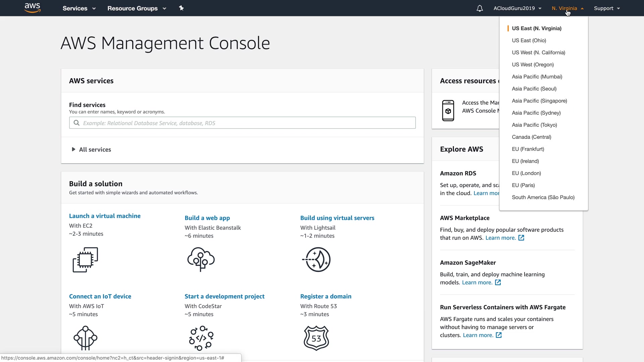Click the AWS logo home icon
Viewport: 644px width, 362px height.
[32, 8]
